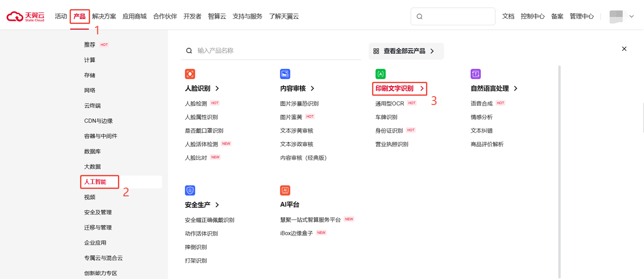Open the 通用型OCR product link
This screenshot has width=644, height=279.
click(390, 104)
